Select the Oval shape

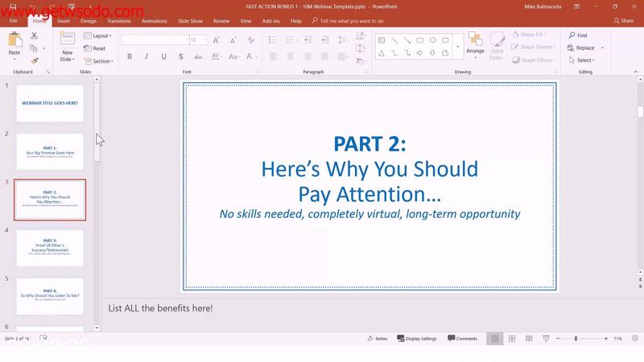click(432, 40)
